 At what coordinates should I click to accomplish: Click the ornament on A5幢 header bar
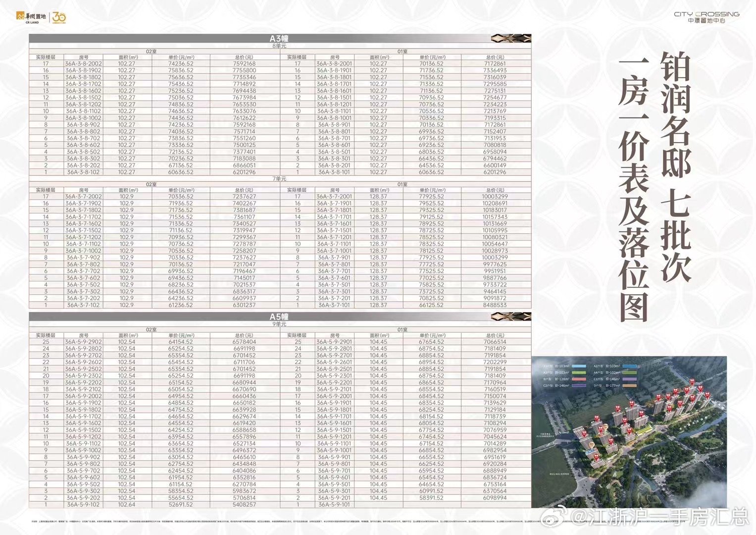coord(510,317)
